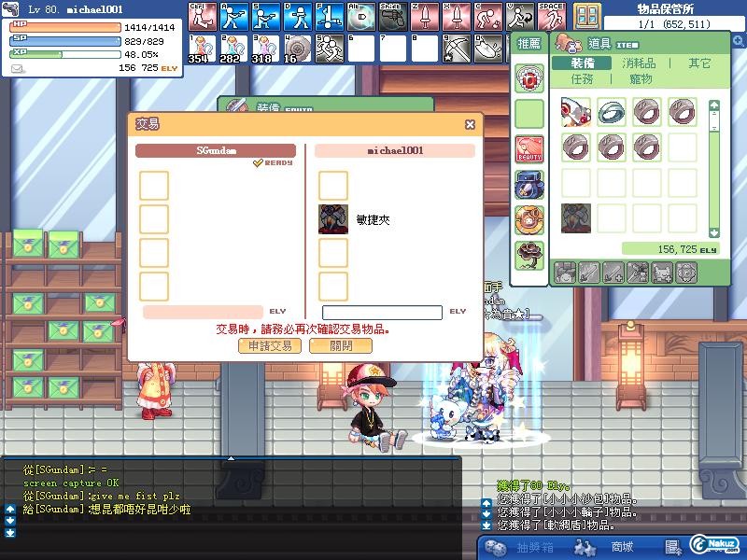Click the dark rose icon in sidebar
747x560 pixels.
(x=529, y=255)
